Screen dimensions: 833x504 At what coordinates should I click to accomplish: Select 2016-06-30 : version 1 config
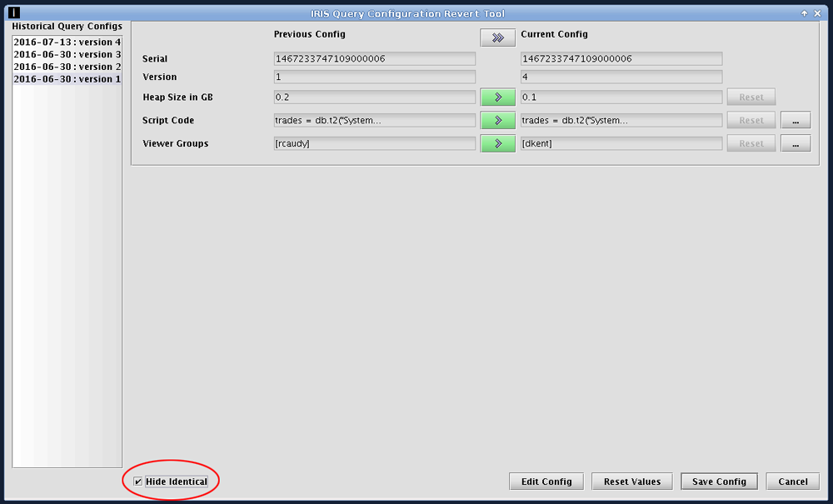[67, 78]
